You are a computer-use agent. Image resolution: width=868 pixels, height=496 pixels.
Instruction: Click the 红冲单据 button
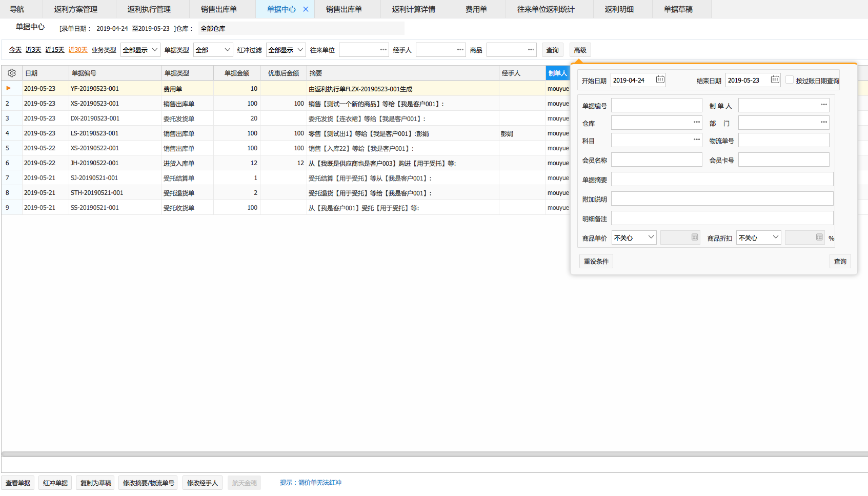point(55,483)
